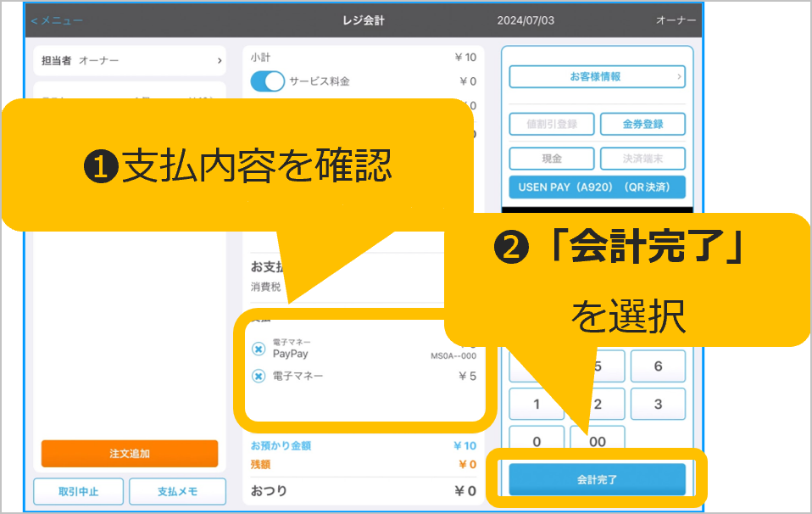Select 金券登録 button

tap(642, 124)
